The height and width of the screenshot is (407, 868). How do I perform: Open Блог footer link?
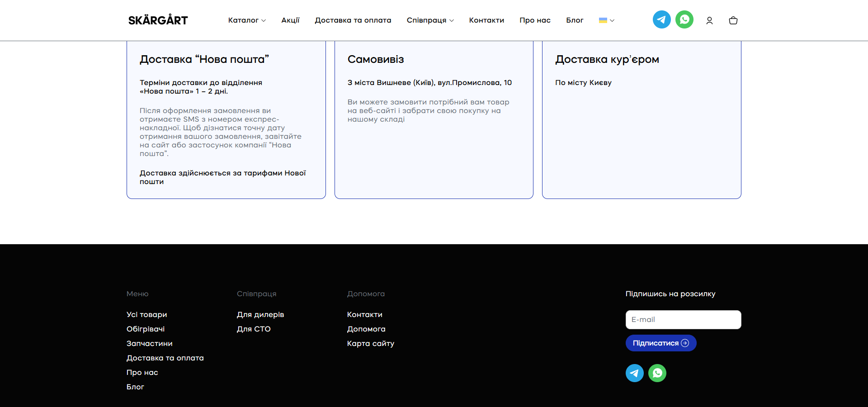[135, 387]
